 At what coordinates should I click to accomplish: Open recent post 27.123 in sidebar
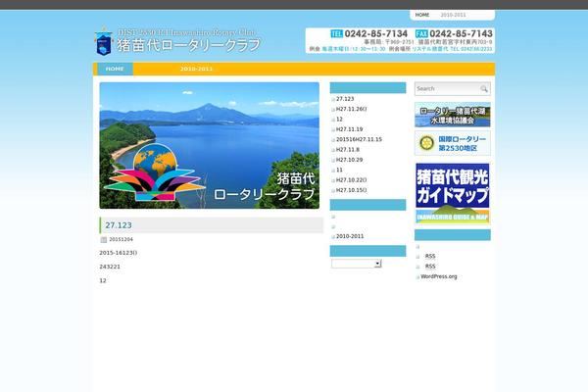pos(345,99)
